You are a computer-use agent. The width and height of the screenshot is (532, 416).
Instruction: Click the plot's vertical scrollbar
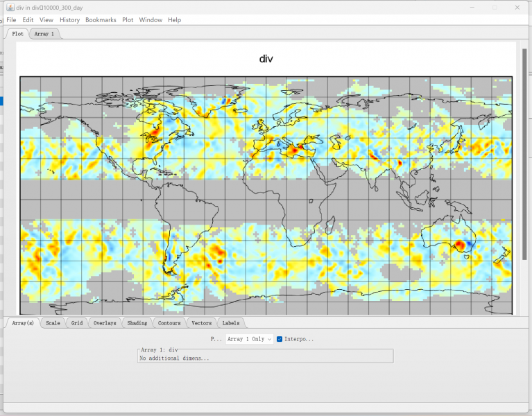[x=524, y=153]
